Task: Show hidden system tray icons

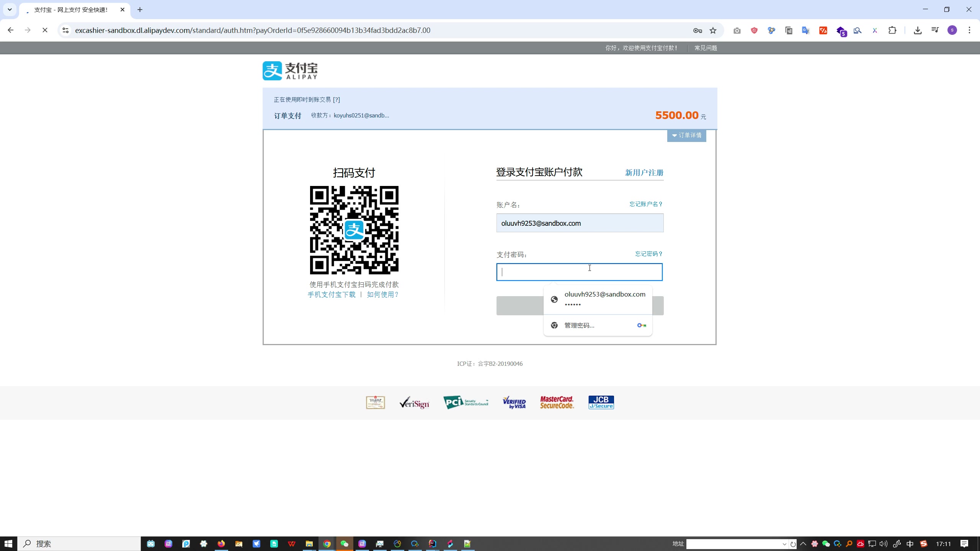Action: [x=803, y=544]
